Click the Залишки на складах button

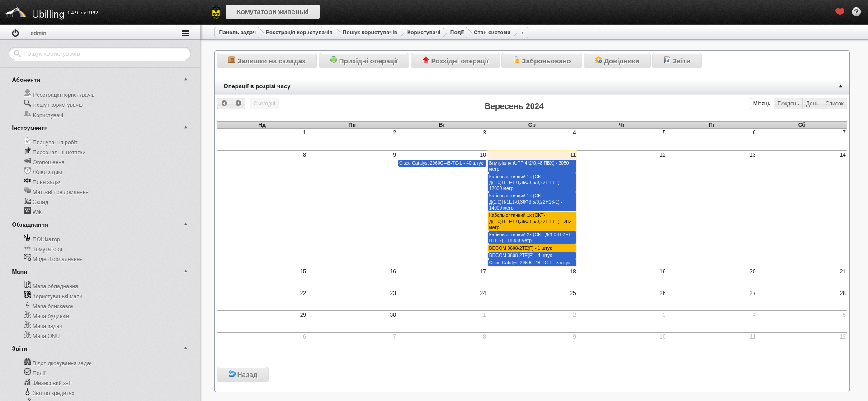[x=267, y=61]
